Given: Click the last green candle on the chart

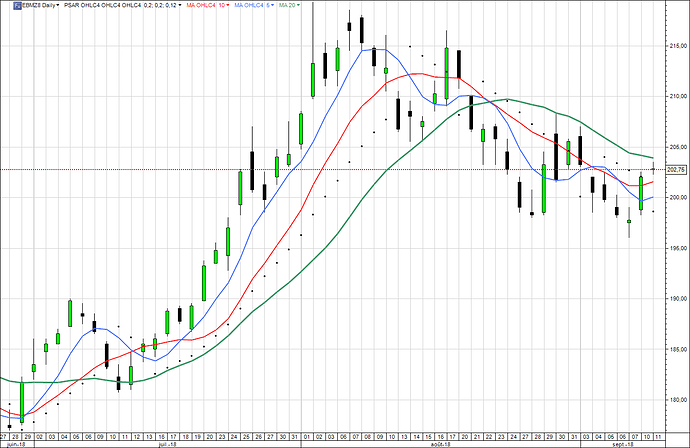Looking at the screenshot, I should pos(641,192).
